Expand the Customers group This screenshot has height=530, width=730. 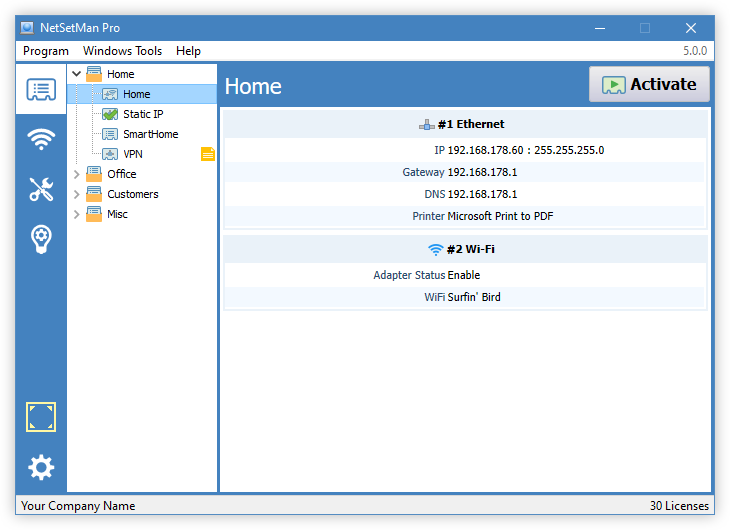tap(77, 194)
